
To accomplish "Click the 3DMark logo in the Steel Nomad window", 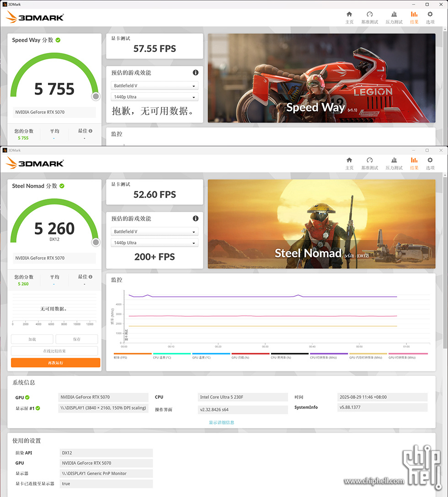I will 35,163.
